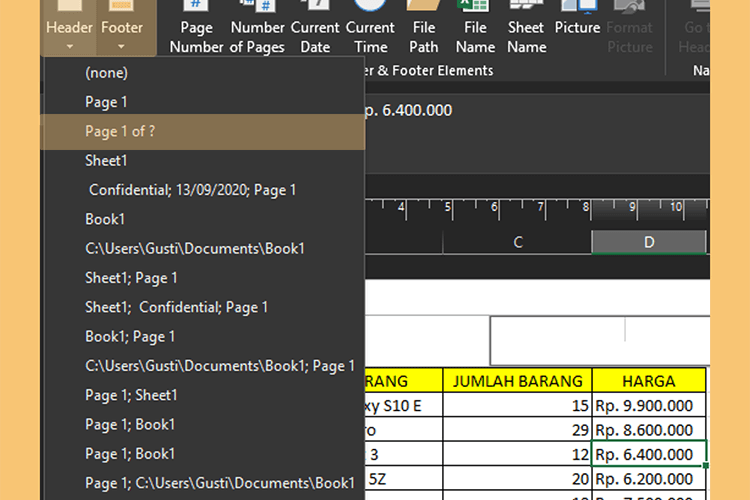The width and height of the screenshot is (750, 500).
Task: Click the JUMLAH BARANG header cell
Action: point(518,381)
